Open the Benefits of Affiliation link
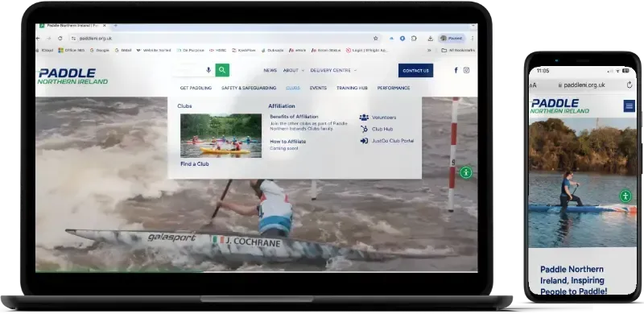This screenshot has width=644, height=314. click(x=294, y=117)
